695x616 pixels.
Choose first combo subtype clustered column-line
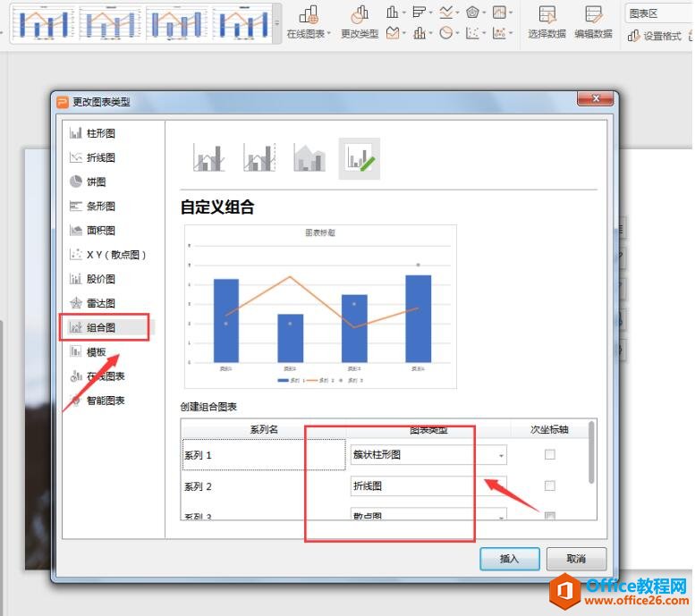pos(208,158)
